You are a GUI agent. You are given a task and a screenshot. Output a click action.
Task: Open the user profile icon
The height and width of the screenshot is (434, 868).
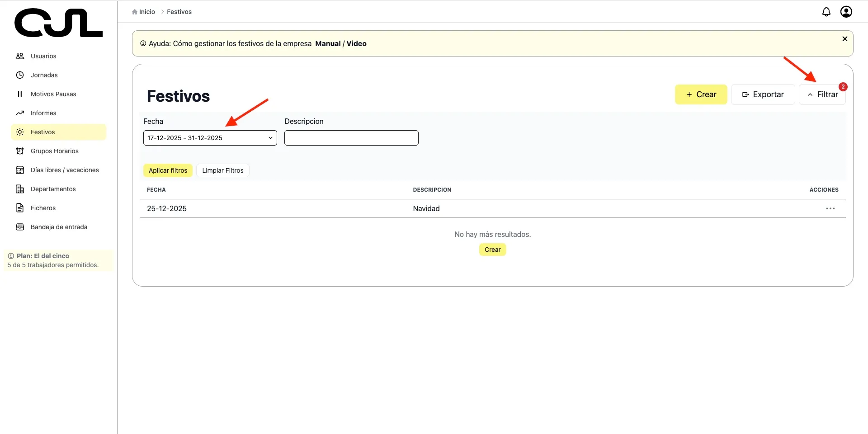pos(846,12)
